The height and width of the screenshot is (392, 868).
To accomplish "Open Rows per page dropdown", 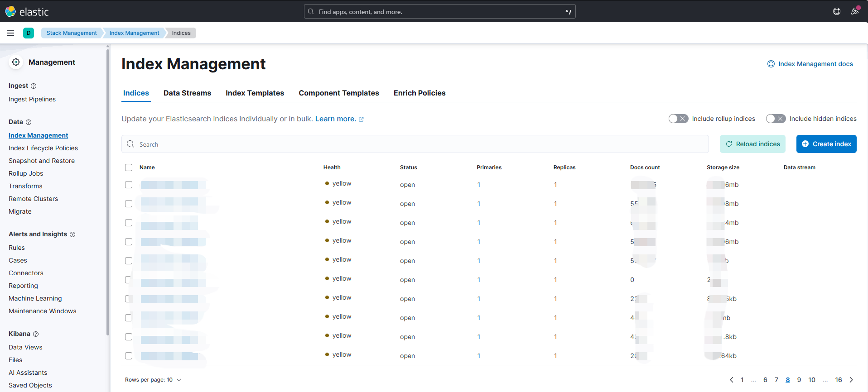I will coord(153,380).
